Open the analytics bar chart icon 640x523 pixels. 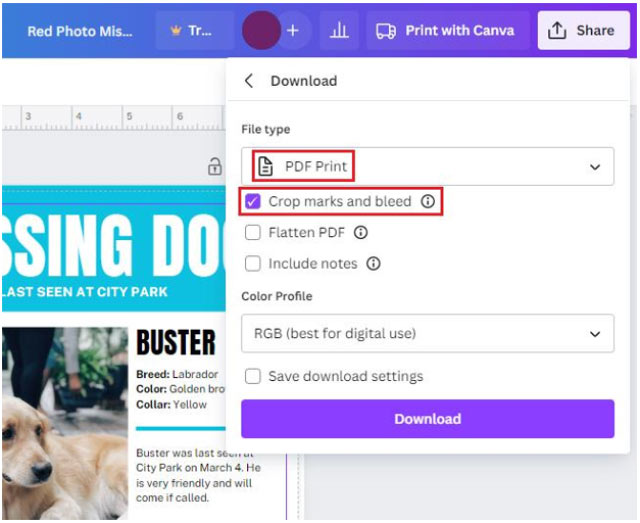coord(339,31)
